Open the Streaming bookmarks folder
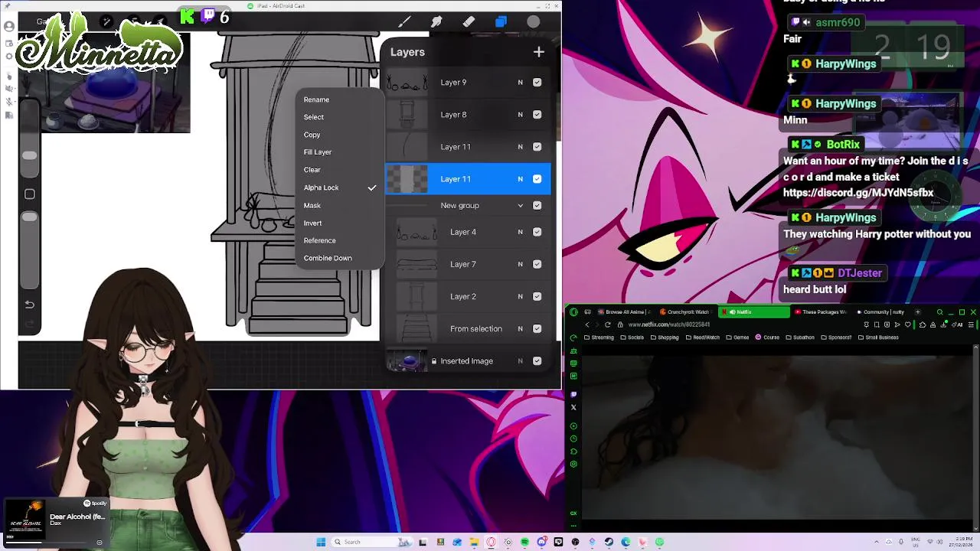Image resolution: width=980 pixels, height=551 pixels. [x=599, y=337]
